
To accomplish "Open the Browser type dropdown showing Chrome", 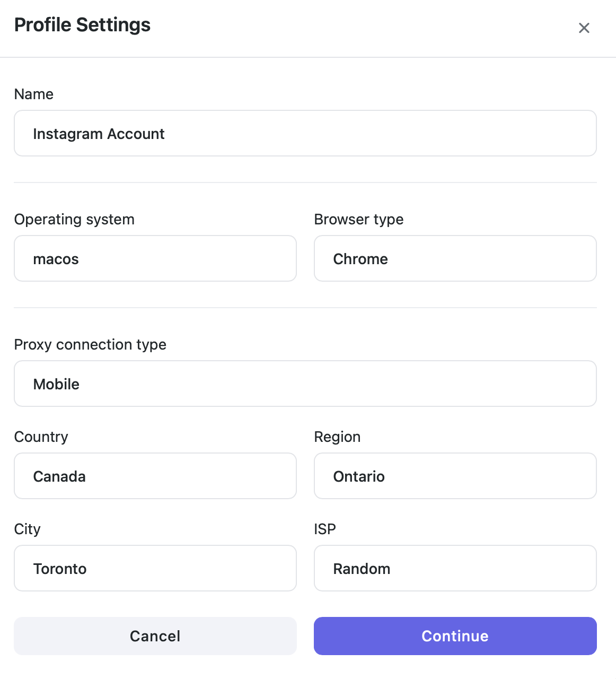I will click(x=455, y=259).
